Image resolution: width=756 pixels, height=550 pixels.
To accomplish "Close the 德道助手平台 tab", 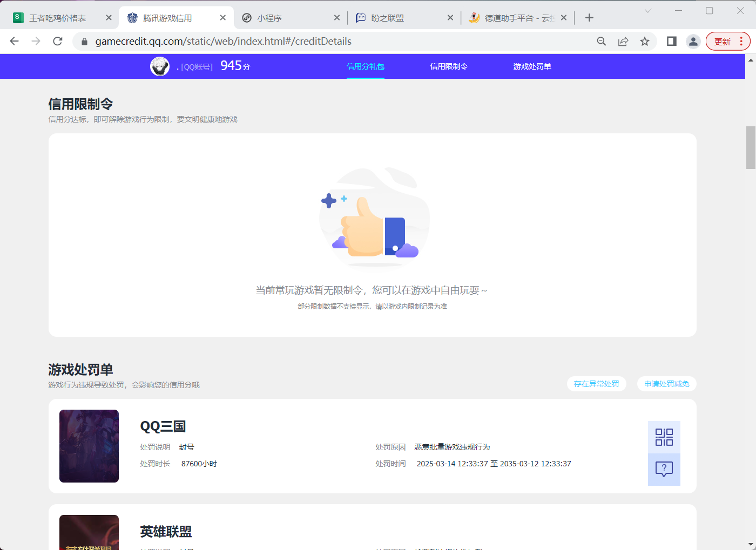I will pyautogui.click(x=564, y=18).
